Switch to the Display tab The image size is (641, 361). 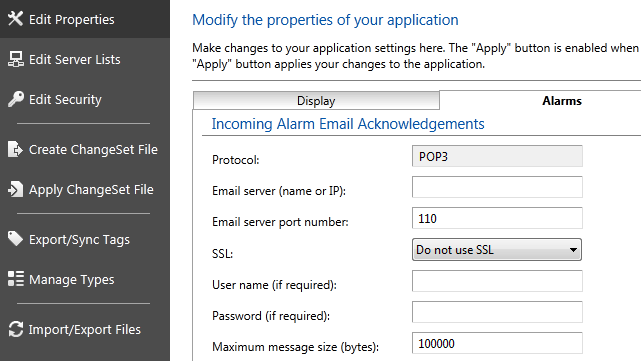(316, 101)
